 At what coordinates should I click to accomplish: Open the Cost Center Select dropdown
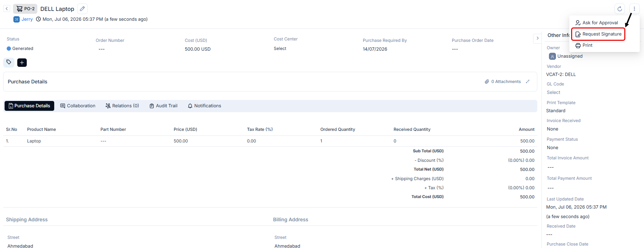280,49
